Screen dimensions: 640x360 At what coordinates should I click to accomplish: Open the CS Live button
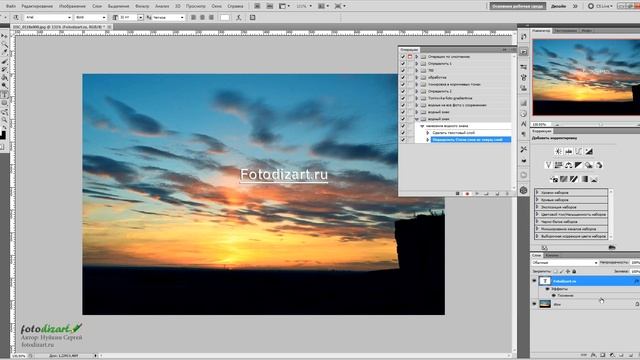click(x=600, y=6)
